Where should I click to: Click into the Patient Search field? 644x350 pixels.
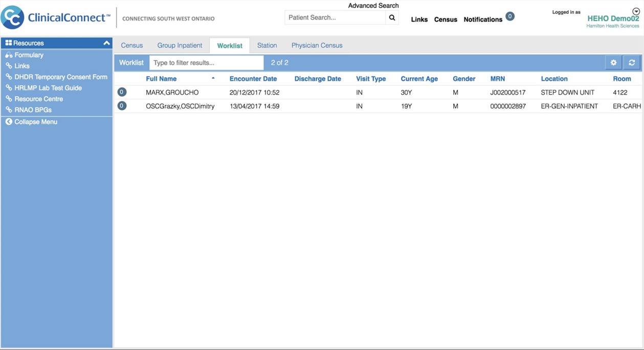pos(335,17)
